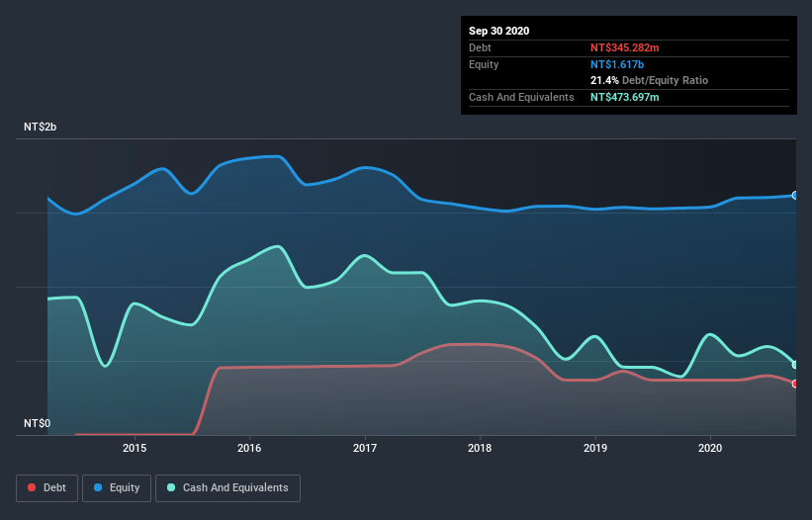The image size is (812, 520).
Task: Click the blue Equity endpoint marker
Action: [795, 195]
